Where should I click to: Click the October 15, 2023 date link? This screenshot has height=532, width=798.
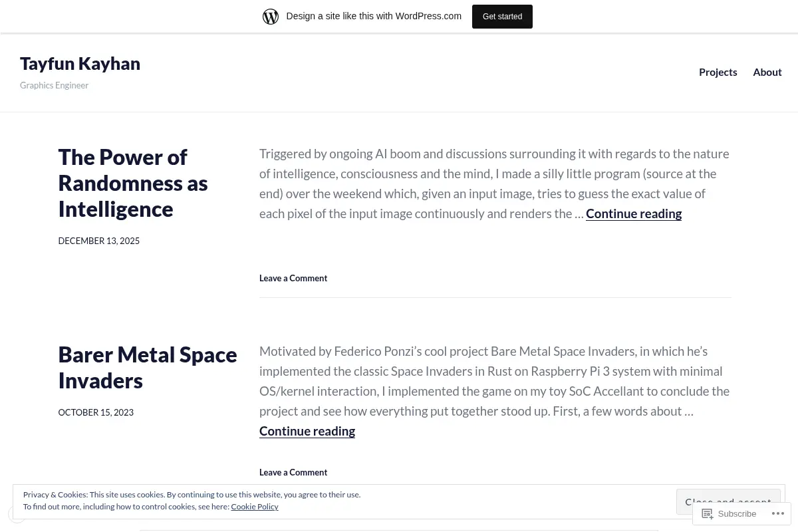(96, 412)
